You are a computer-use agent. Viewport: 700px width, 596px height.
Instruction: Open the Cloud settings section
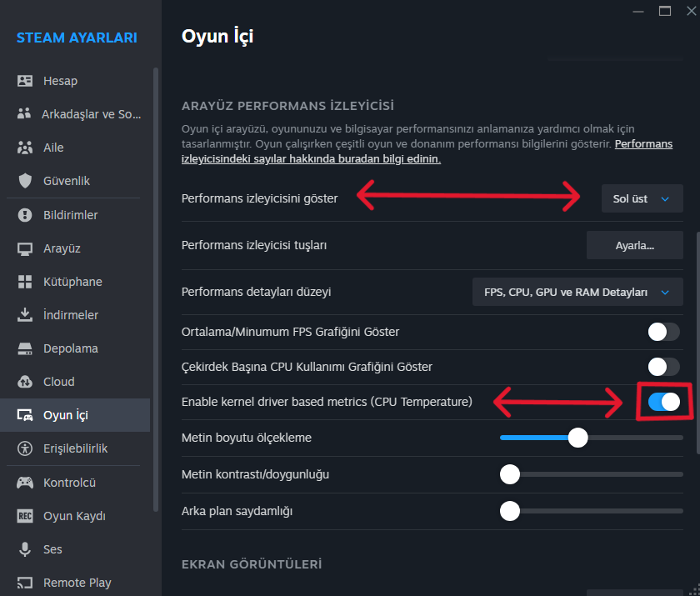tap(75, 382)
